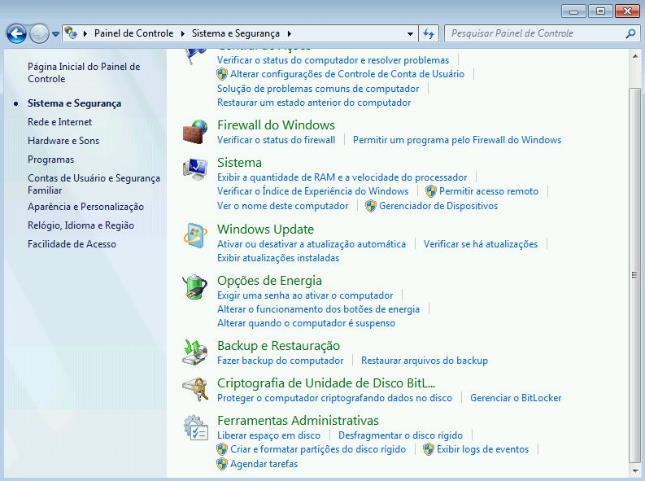Open Rede e Internet category

tap(60, 122)
